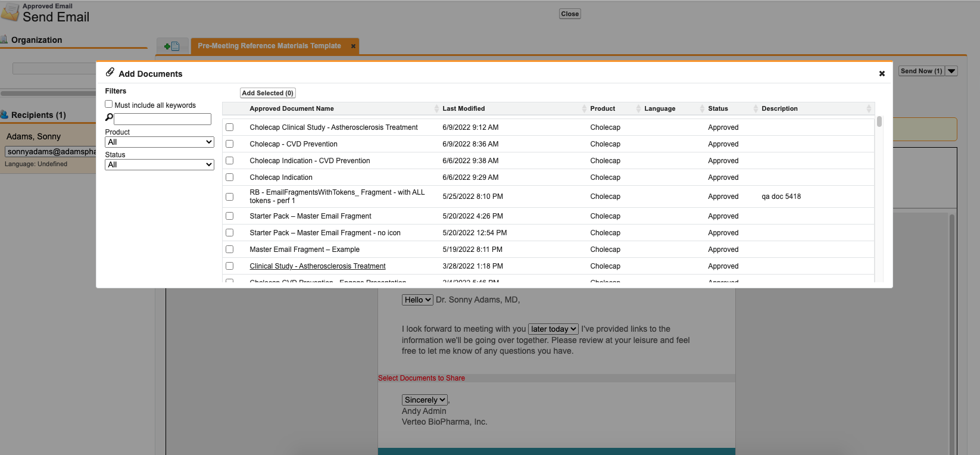The image size is (980, 455).
Task: Close the Pre-Meeting Reference Materials Template tab
Action: (353, 46)
